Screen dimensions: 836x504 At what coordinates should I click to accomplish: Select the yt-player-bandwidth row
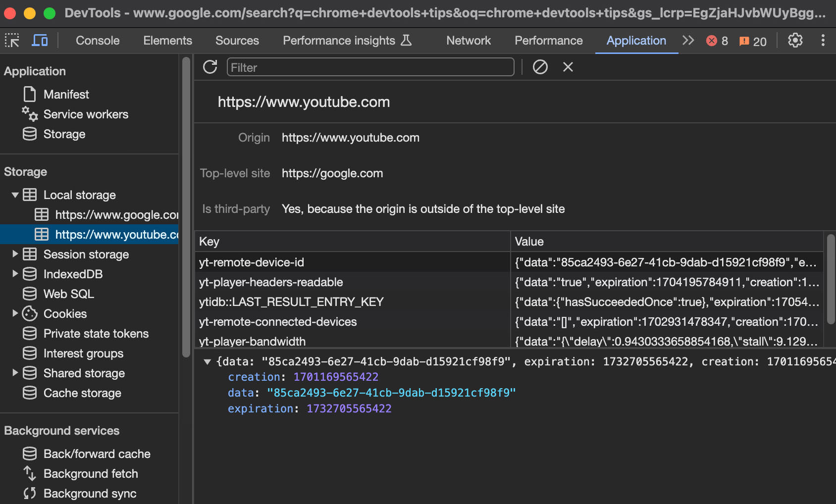(509, 341)
